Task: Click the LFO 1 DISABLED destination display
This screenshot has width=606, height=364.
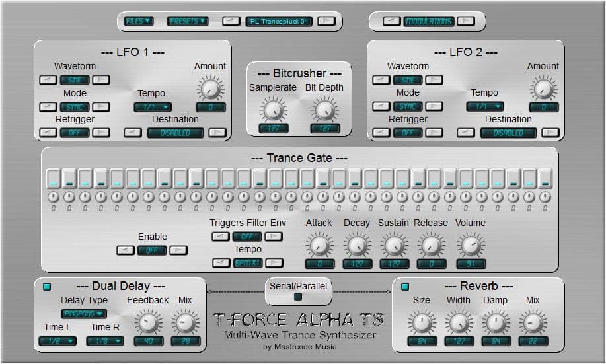Action: tap(176, 133)
